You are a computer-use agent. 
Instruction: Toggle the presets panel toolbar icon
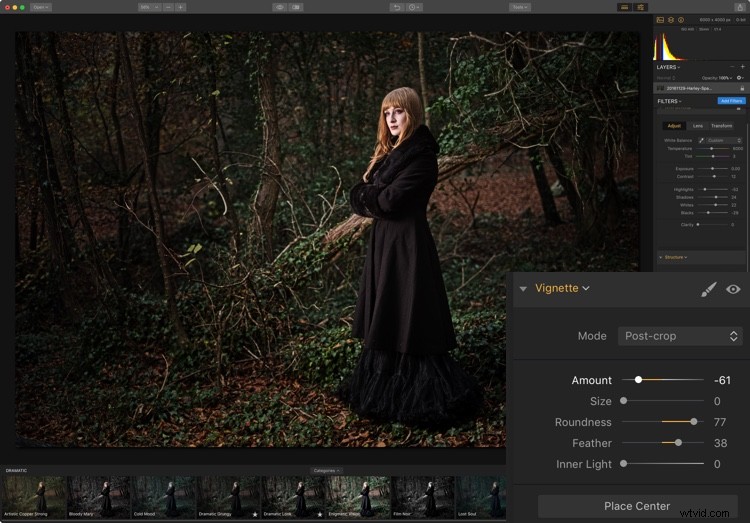pos(624,7)
